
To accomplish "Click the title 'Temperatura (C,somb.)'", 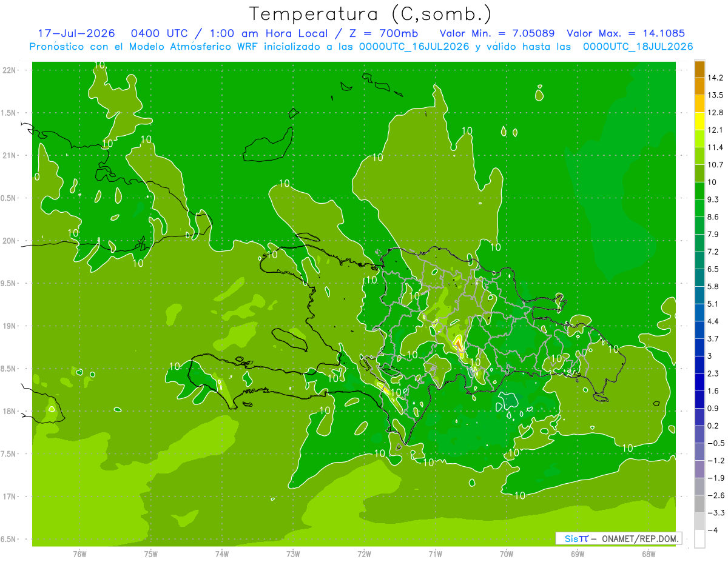I will pyautogui.click(x=371, y=14).
